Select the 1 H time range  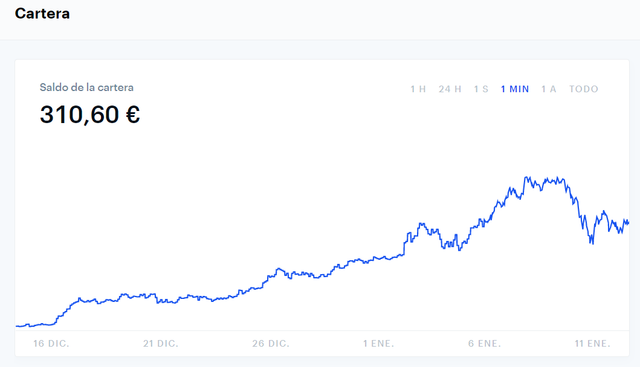pos(418,89)
